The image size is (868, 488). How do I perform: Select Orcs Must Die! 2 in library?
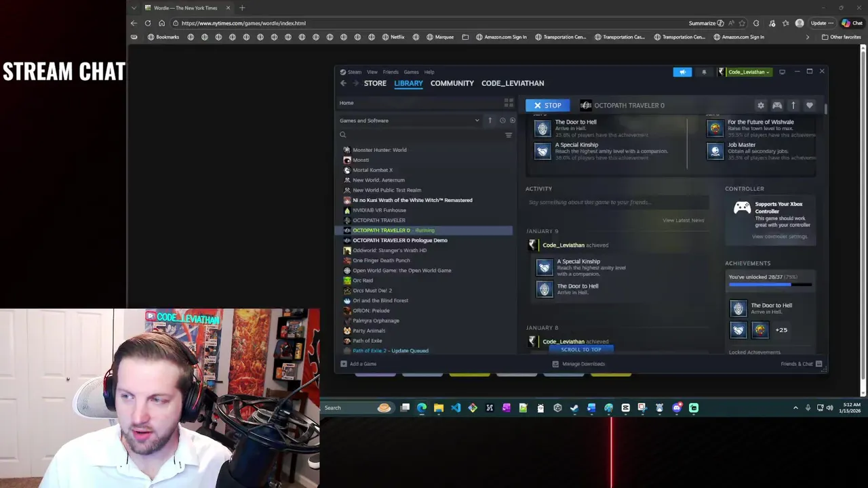coord(372,290)
